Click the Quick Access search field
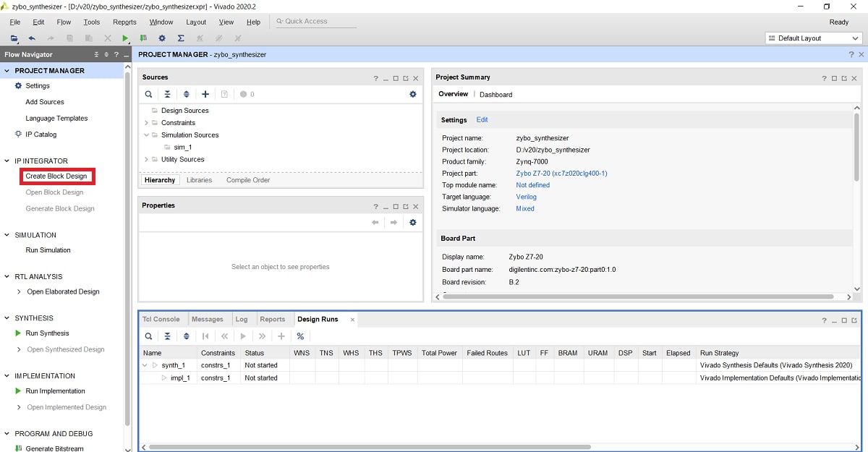Screen dimensions: 868x452 pyautogui.click(x=315, y=22)
